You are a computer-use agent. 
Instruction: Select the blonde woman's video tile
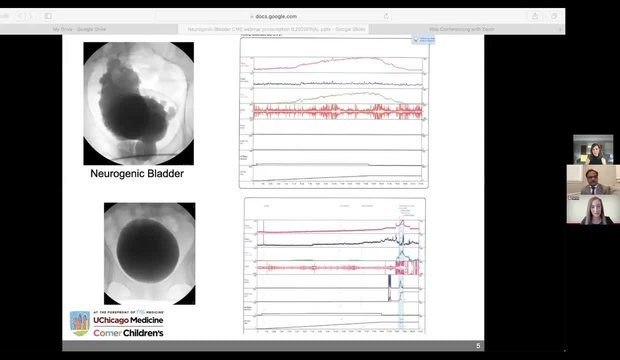pyautogui.click(x=593, y=209)
